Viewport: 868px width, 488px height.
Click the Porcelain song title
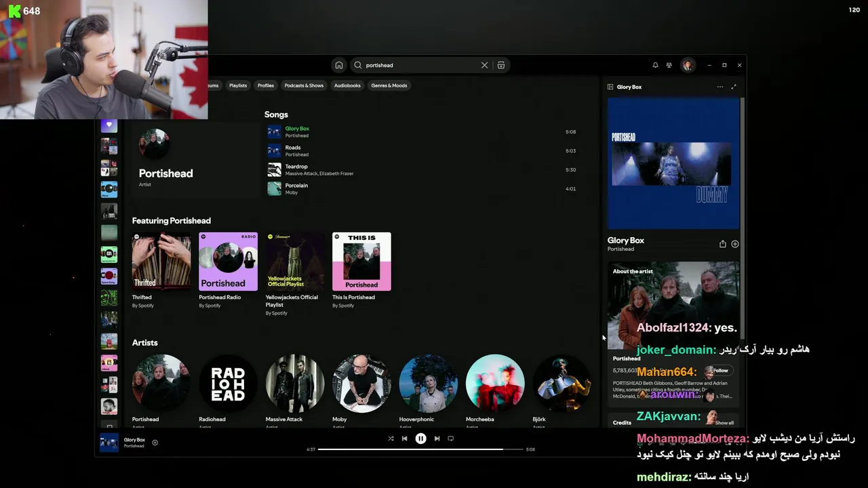296,185
